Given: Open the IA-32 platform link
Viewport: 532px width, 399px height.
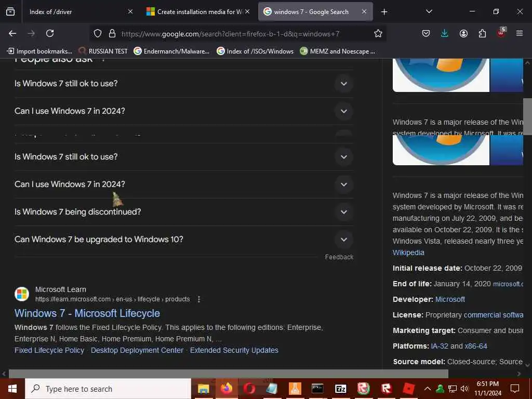Looking at the screenshot, I should pos(440,346).
